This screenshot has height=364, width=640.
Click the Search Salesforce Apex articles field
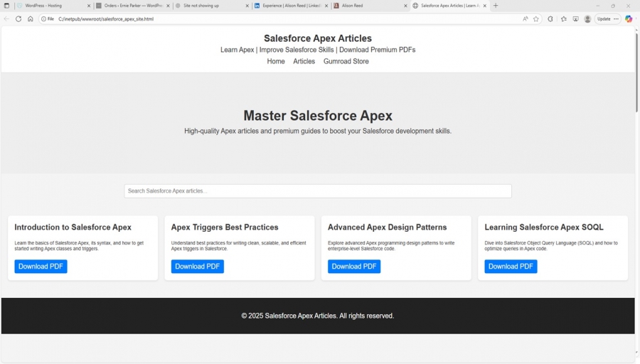[318, 191]
